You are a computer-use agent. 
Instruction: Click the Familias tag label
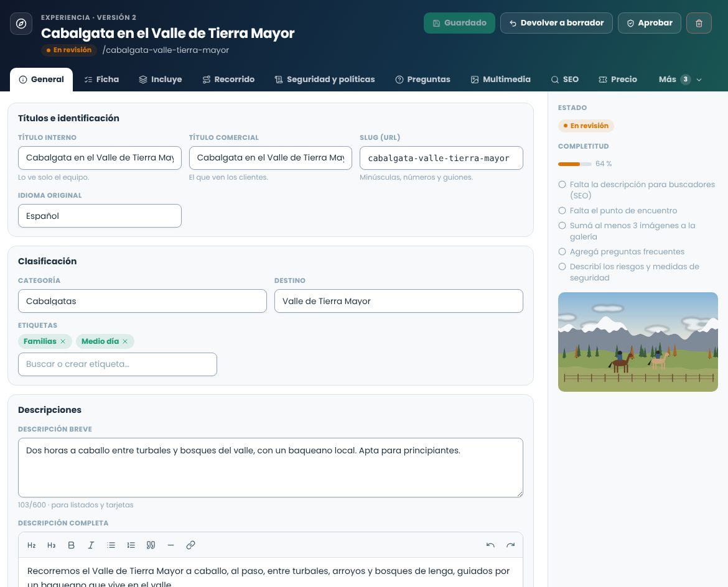(40, 341)
